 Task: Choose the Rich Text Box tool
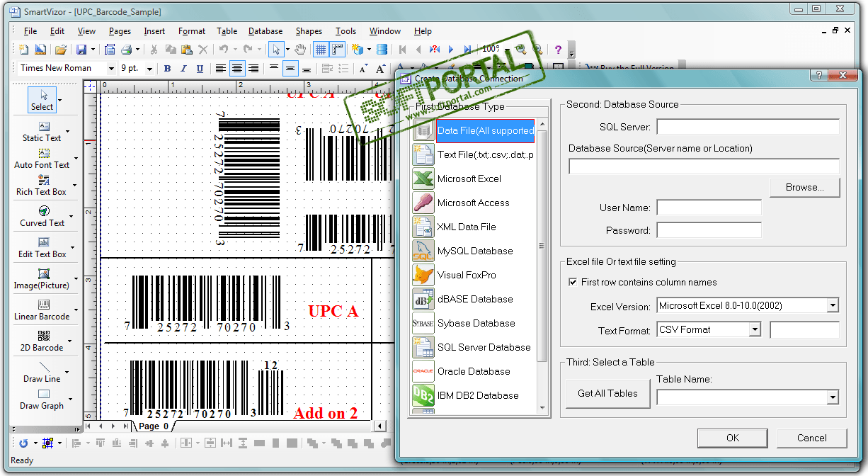point(42,186)
